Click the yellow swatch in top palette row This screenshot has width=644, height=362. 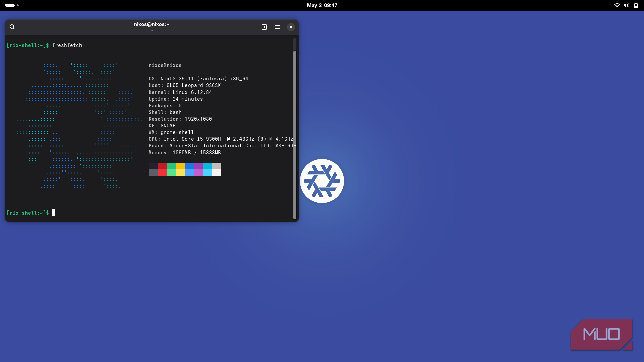coord(180,166)
